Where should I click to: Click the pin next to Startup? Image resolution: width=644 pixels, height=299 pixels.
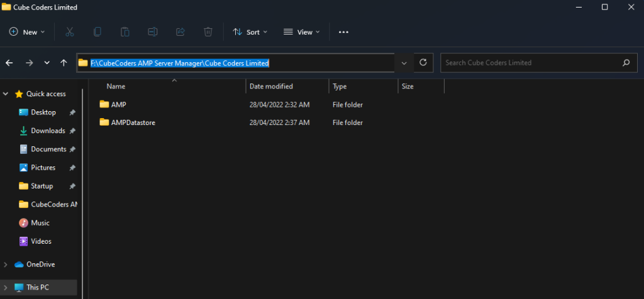(x=72, y=186)
